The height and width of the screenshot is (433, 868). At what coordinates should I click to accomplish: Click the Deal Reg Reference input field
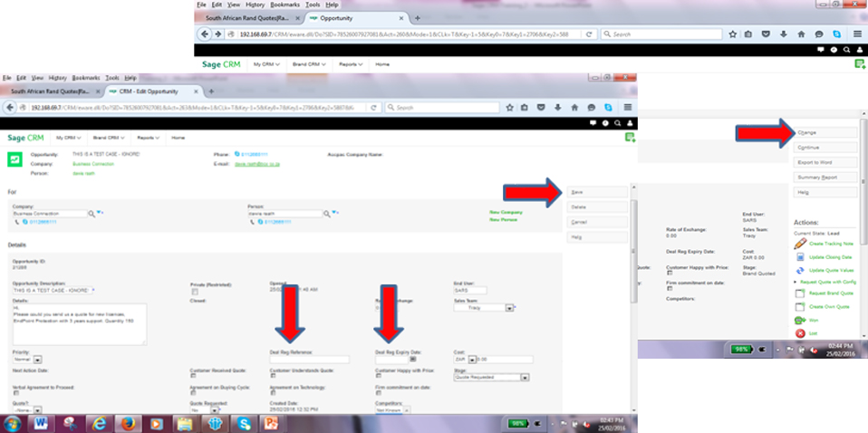[x=310, y=360]
